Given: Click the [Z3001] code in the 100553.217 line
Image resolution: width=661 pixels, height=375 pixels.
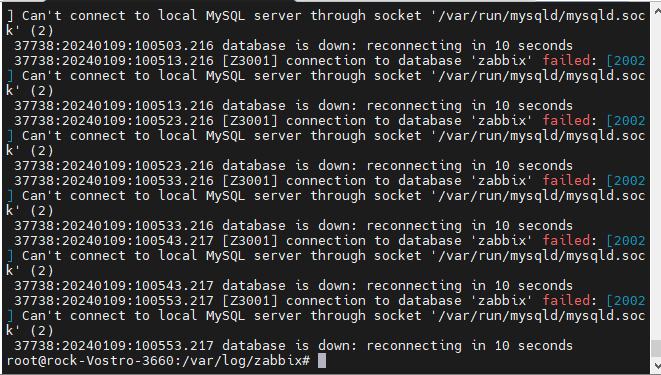Looking at the screenshot, I should 250,301.
